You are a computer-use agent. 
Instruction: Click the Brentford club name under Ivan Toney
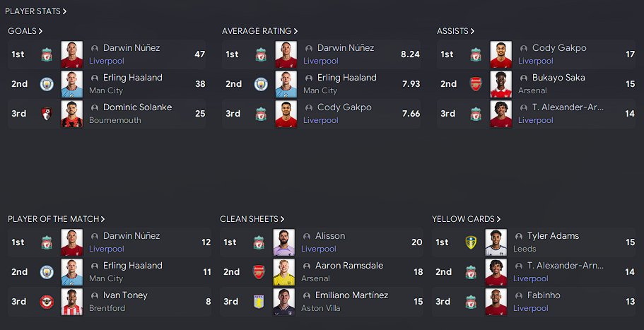tap(107, 308)
